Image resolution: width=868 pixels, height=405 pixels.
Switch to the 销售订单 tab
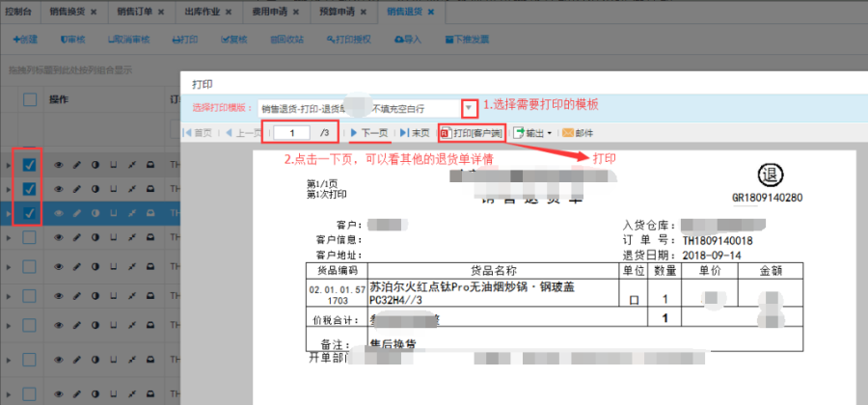click(x=135, y=11)
